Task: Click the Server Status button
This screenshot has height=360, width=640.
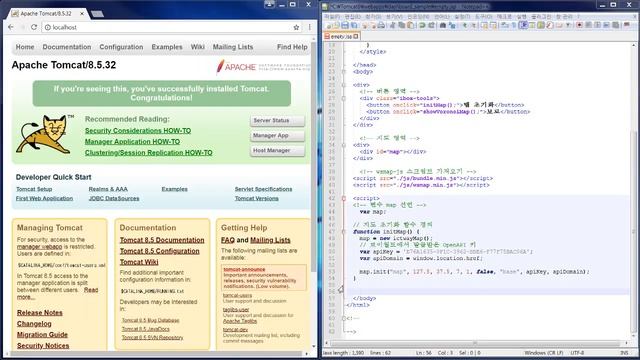Action: click(x=277, y=121)
